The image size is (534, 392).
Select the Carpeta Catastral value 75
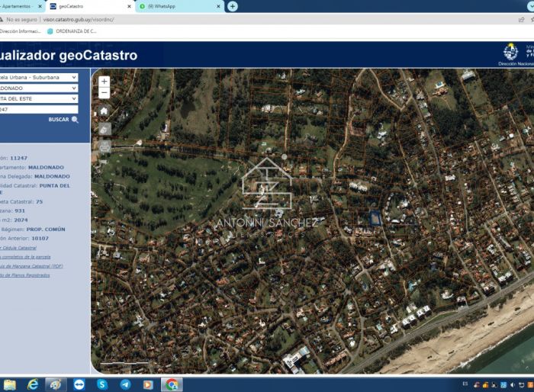(x=39, y=201)
